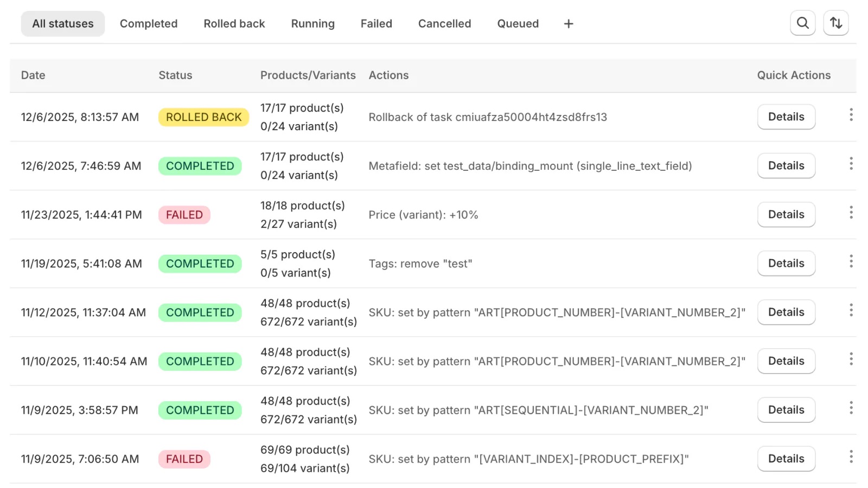Image resolution: width=868 pixels, height=488 pixels.
Task: Select the date 11/23/2025, 1:44:41 PM
Action: pyautogui.click(x=81, y=215)
